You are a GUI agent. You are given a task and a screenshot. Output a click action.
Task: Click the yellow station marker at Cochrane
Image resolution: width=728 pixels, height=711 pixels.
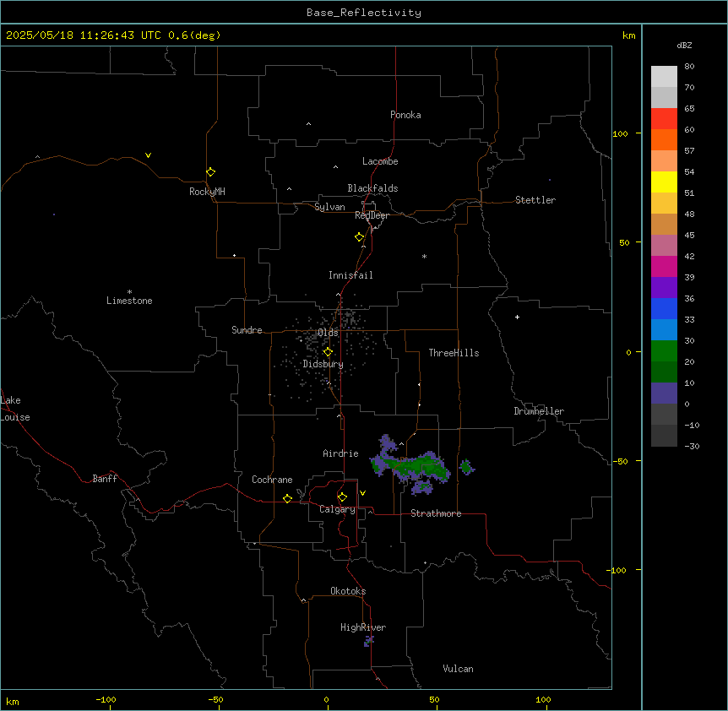(287, 498)
